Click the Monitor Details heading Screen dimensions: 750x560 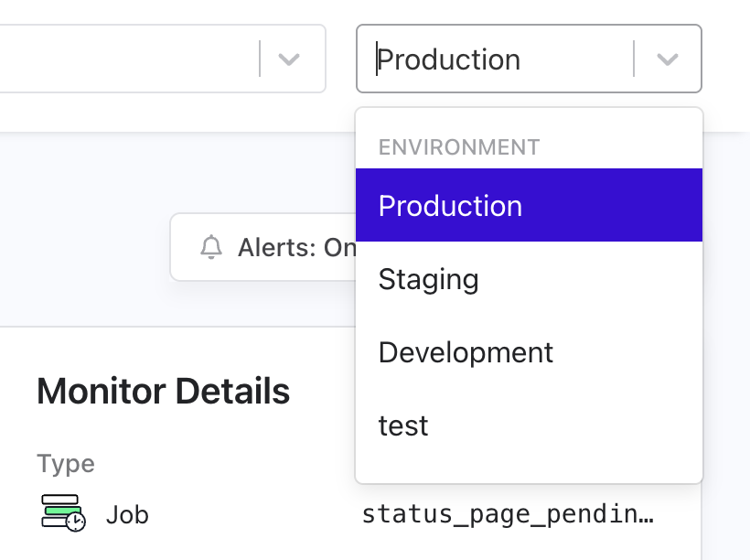click(x=163, y=391)
